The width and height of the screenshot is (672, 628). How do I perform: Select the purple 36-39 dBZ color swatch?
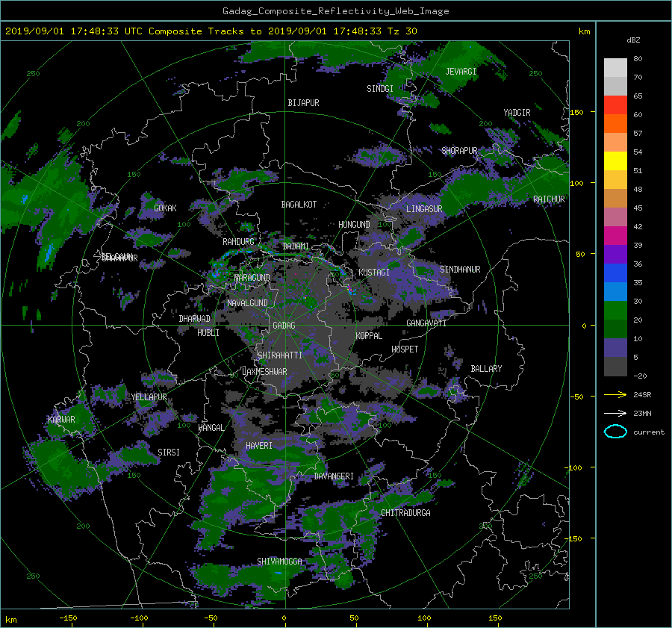click(x=615, y=254)
